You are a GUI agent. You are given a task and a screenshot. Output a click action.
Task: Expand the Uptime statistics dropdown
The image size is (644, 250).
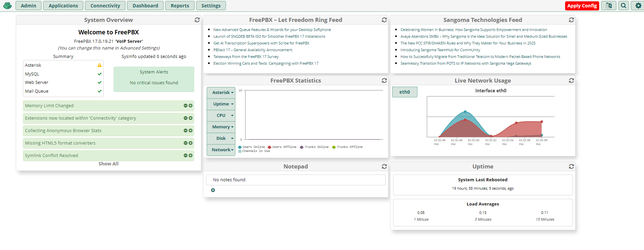221,104
